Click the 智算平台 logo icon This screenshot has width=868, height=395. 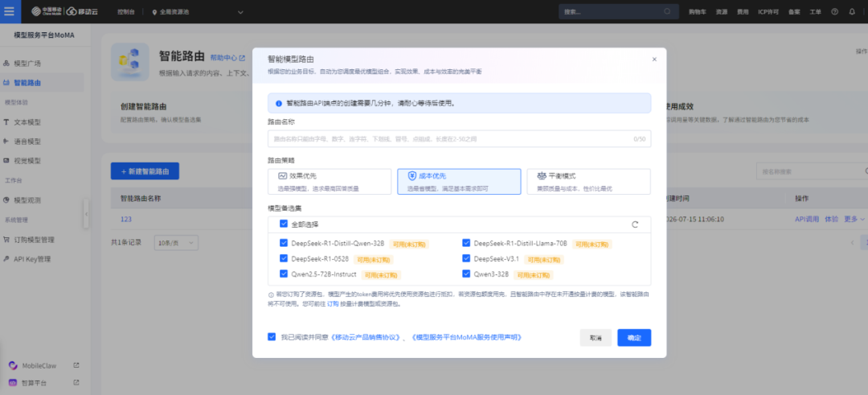(x=13, y=383)
